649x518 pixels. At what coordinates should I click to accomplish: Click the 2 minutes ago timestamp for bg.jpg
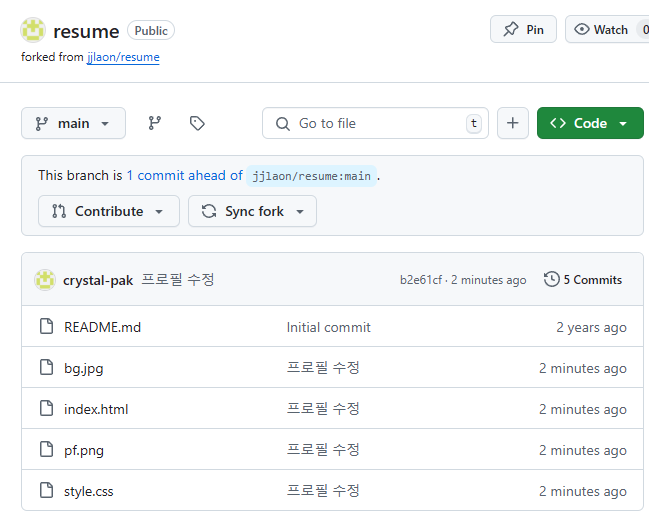pyautogui.click(x=583, y=369)
